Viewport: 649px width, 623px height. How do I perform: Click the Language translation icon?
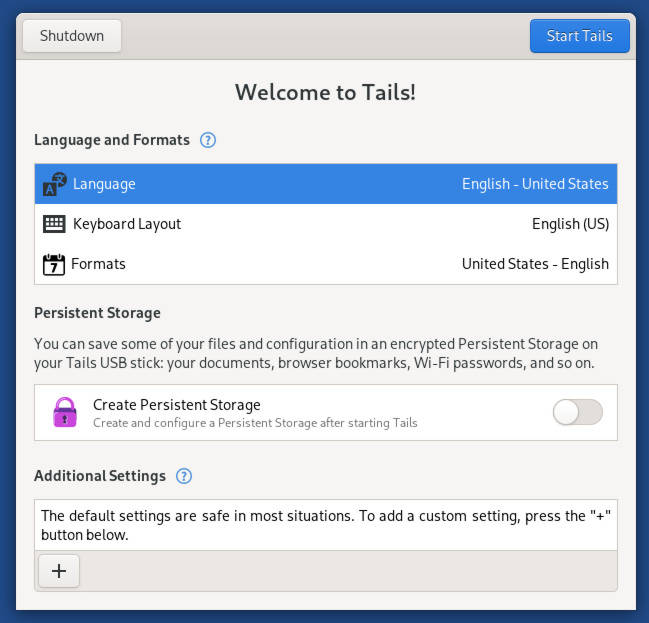click(54, 184)
